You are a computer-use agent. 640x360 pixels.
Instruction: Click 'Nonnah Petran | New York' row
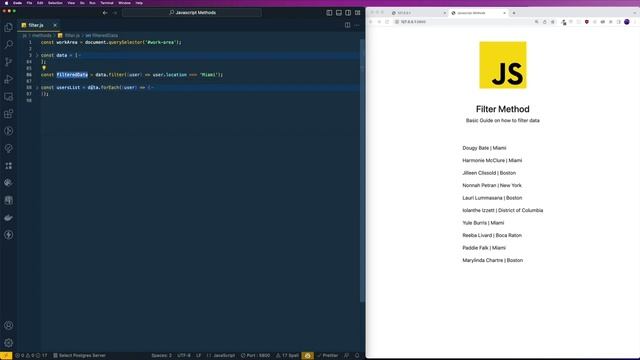492,185
